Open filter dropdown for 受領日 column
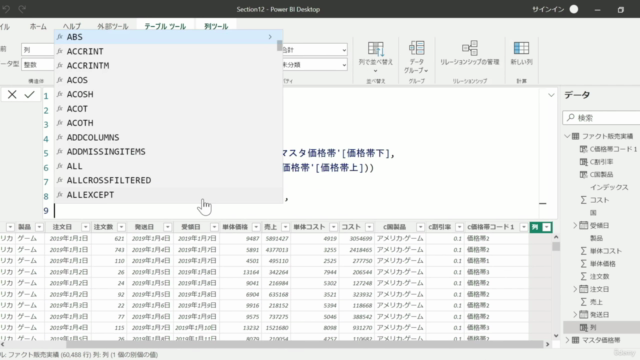 pyautogui.click(x=214, y=227)
